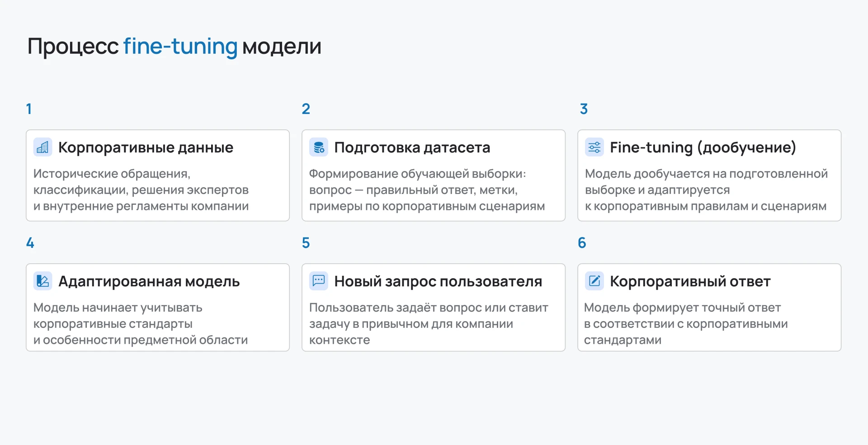Click the word модели in the title
Screen dimensions: 868x445
282,47
